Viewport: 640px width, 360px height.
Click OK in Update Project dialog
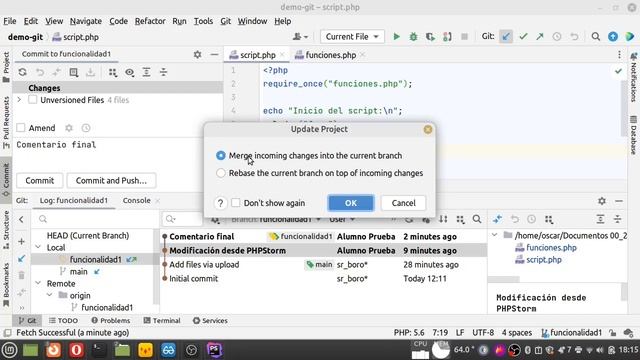tap(351, 203)
